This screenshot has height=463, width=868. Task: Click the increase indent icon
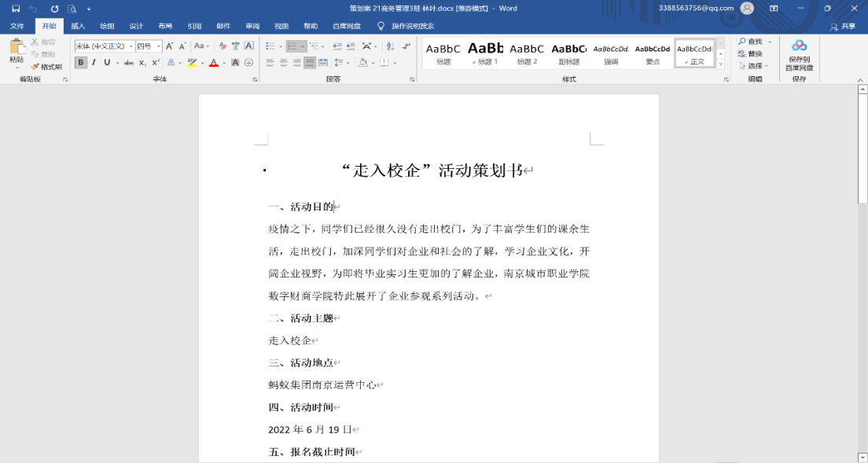click(x=351, y=46)
